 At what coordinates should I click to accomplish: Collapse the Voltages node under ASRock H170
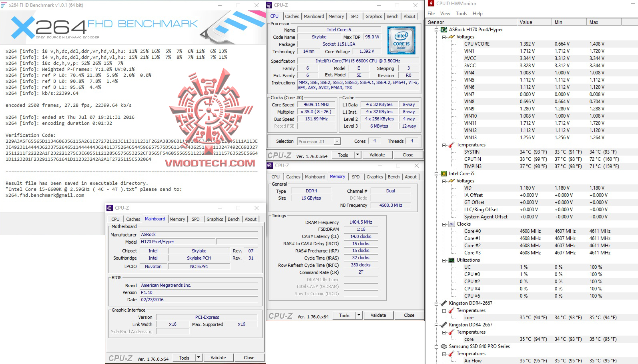pos(444,37)
